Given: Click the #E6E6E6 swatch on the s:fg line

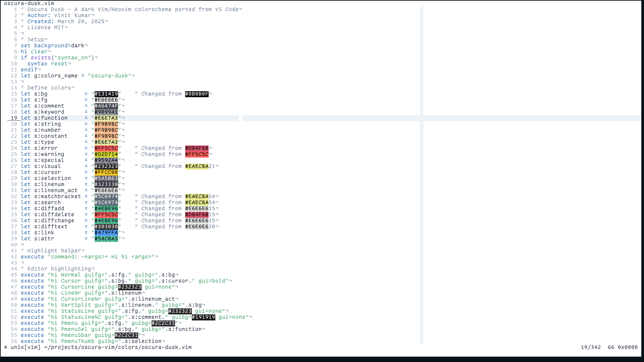Looking at the screenshot, I should click(x=106, y=100).
